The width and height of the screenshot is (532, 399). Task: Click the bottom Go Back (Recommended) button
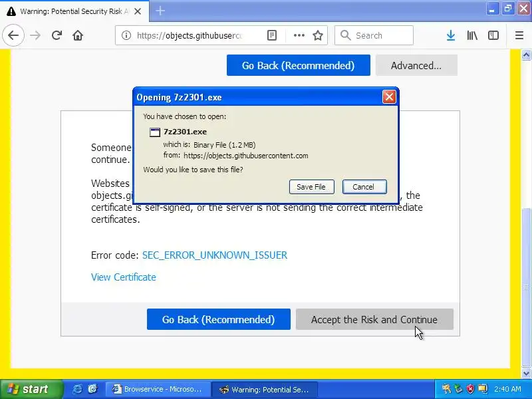coord(219,319)
